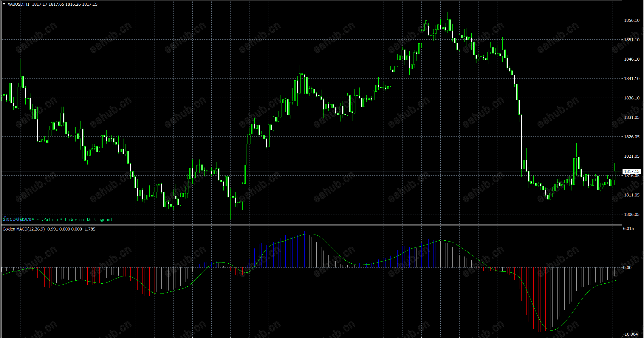Viewport: 644px width, 338px height.
Task: Click the 1831.05 price axis value
Action: [x=631, y=117]
